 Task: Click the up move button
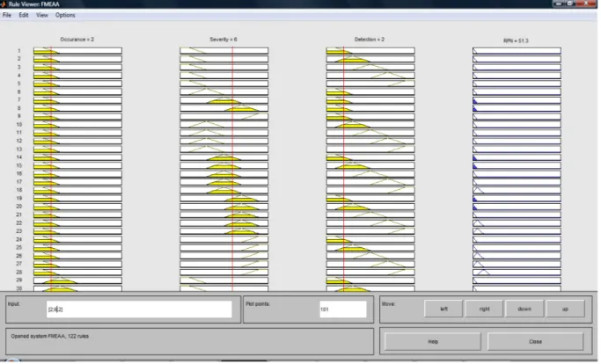click(567, 310)
